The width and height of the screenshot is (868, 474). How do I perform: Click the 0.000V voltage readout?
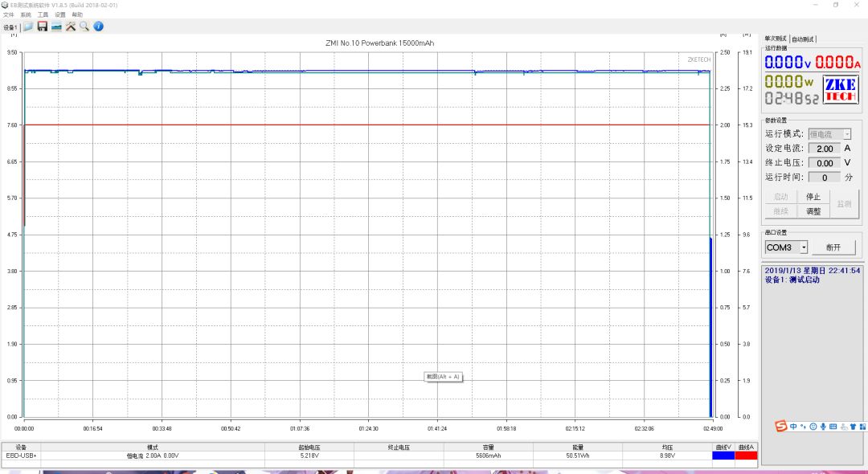coord(788,63)
